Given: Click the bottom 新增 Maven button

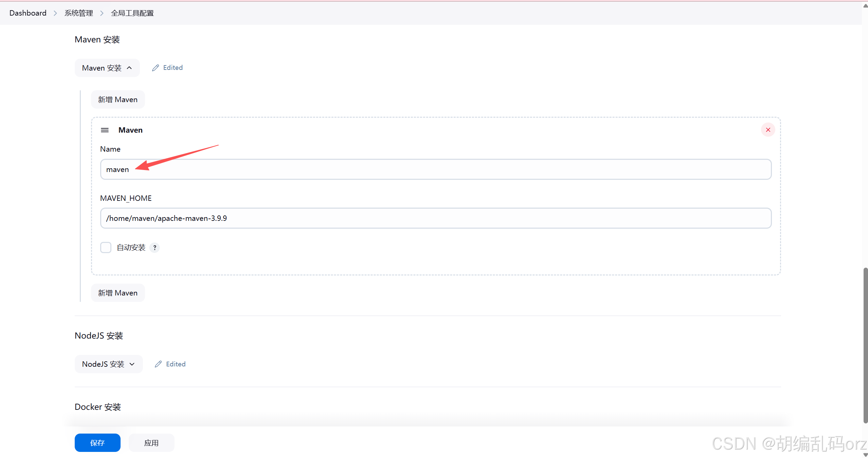Looking at the screenshot, I should pyautogui.click(x=118, y=293).
